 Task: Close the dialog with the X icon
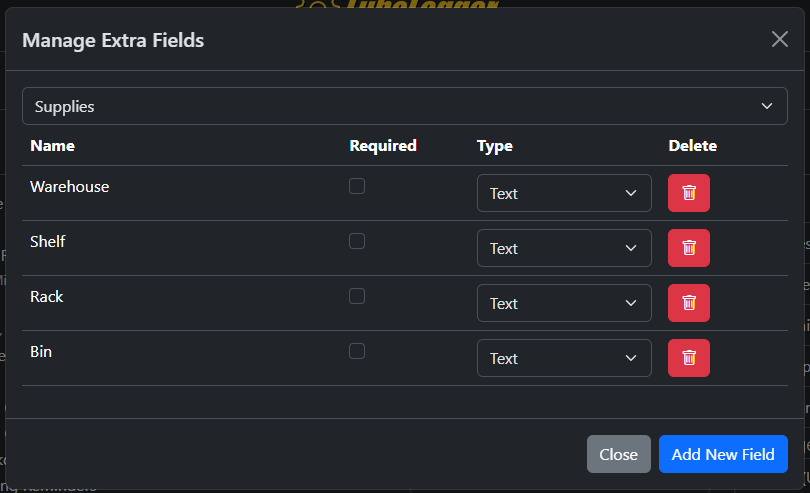[780, 39]
